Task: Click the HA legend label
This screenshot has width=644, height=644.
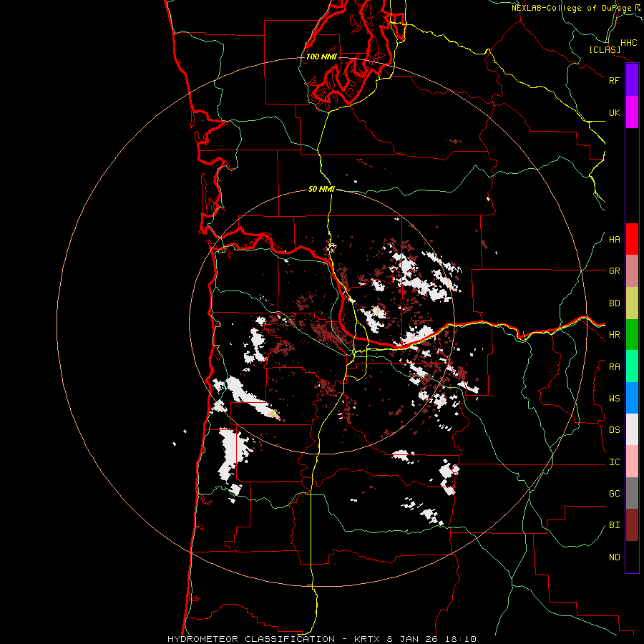Action: pos(614,240)
